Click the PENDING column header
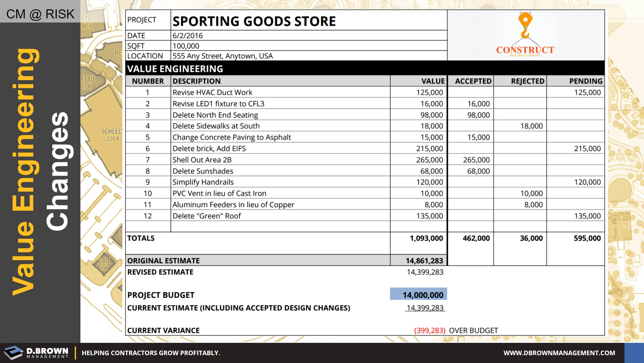This screenshot has height=363, width=644. click(585, 81)
